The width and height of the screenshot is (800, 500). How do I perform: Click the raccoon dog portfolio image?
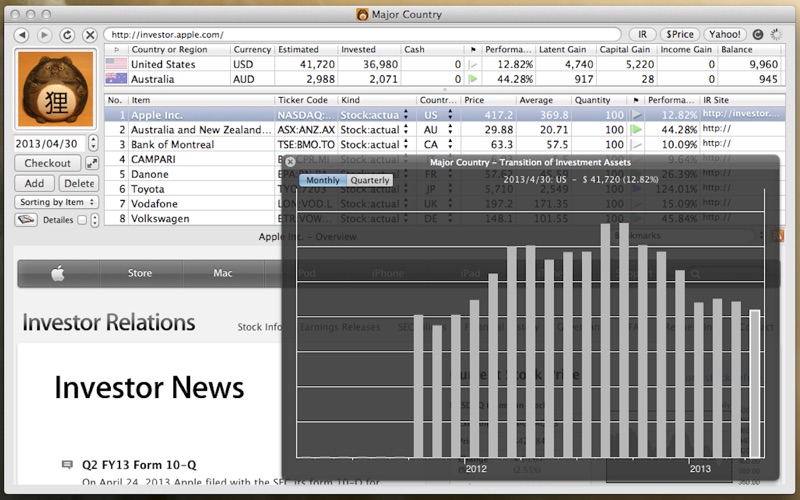tap(56, 89)
